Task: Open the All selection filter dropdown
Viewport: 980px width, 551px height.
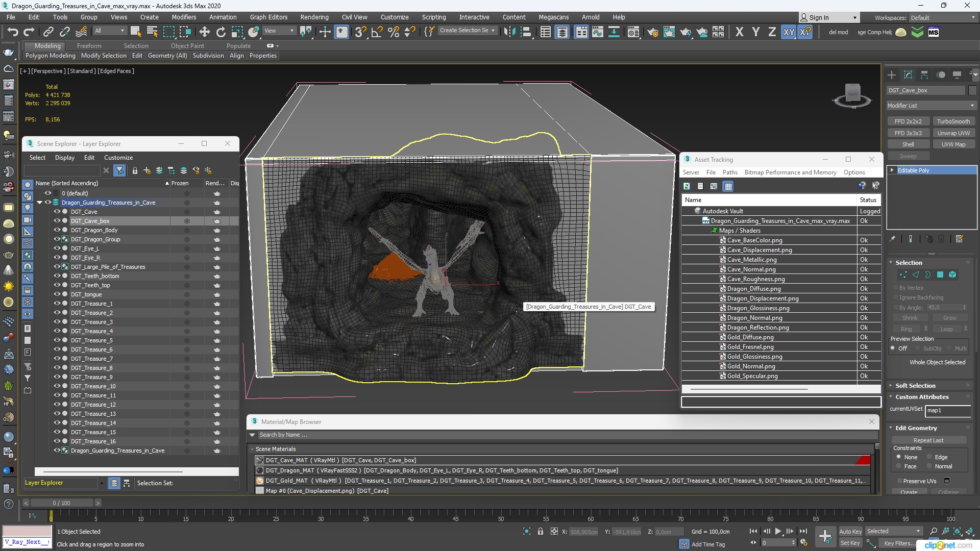Action: click(x=109, y=31)
